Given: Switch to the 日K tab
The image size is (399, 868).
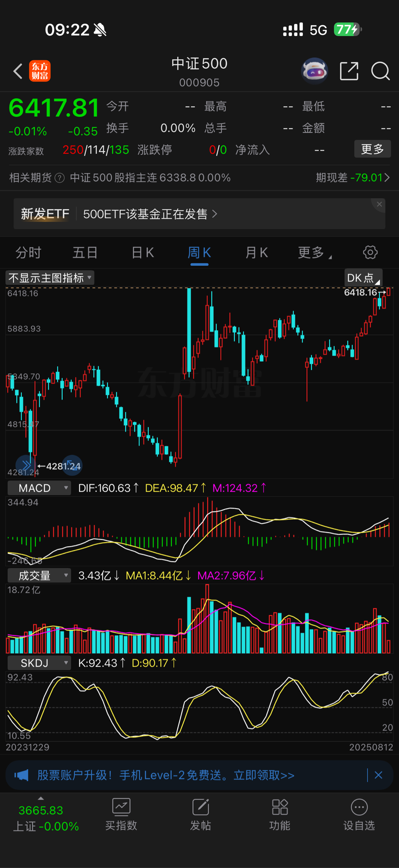Looking at the screenshot, I should (x=143, y=253).
